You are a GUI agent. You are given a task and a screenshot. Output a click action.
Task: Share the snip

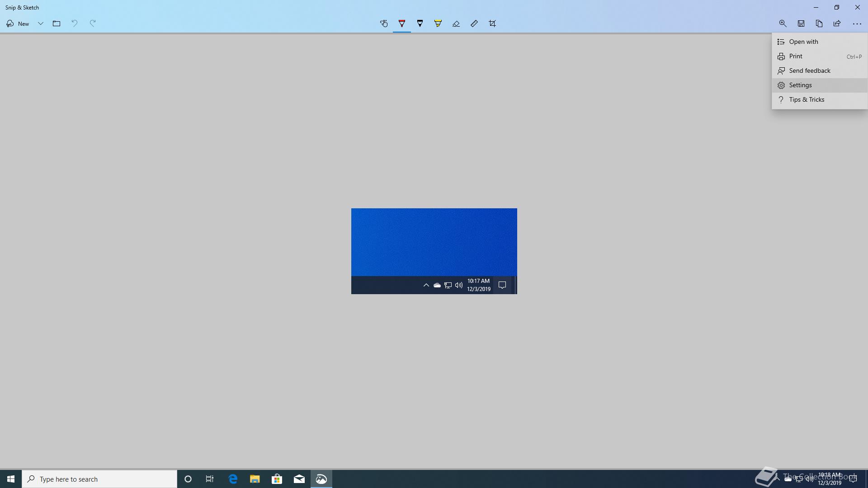click(x=837, y=23)
